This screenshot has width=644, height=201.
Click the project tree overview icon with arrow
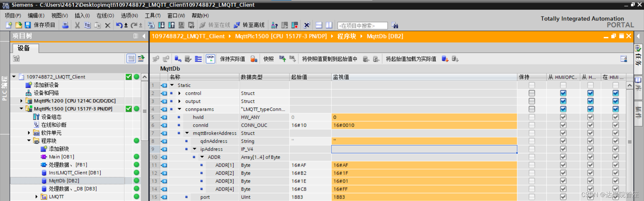[x=141, y=58]
